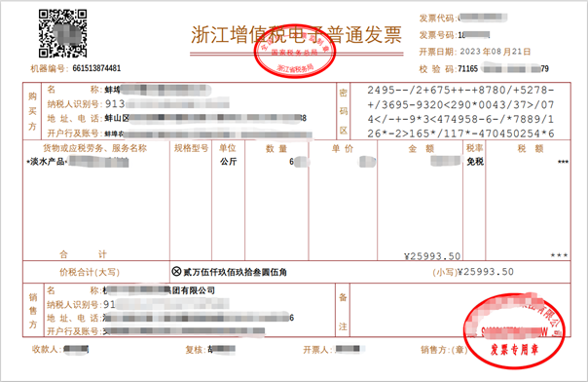Click the 购买方 vertical label
Screen dimensions: 588x382
32,111
